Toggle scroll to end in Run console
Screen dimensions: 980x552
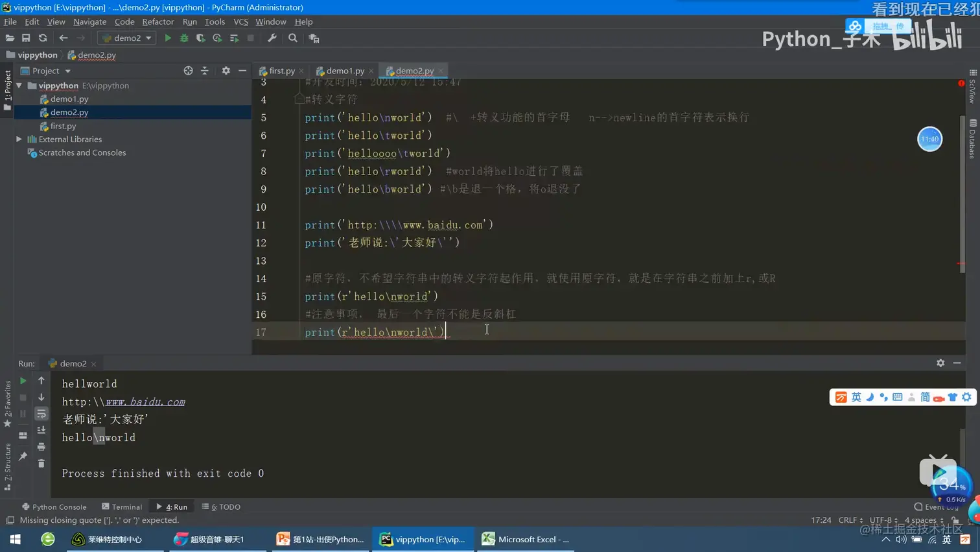(x=41, y=430)
